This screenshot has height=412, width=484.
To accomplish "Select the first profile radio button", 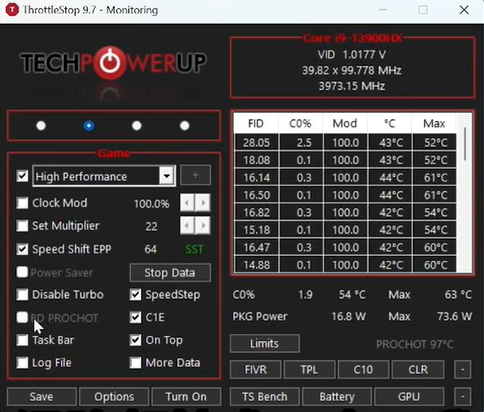I will (x=41, y=126).
